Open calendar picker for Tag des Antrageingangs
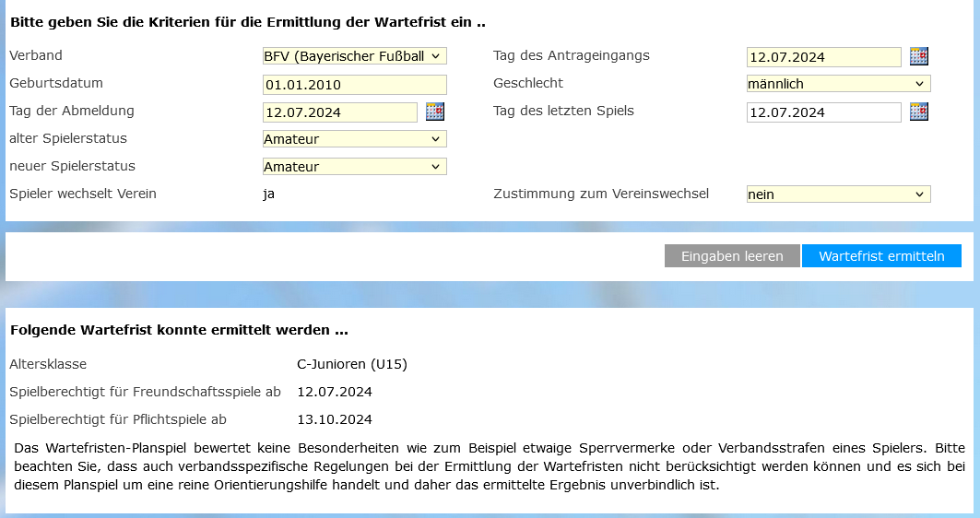Screen dimensions: 980x518 [918, 56]
